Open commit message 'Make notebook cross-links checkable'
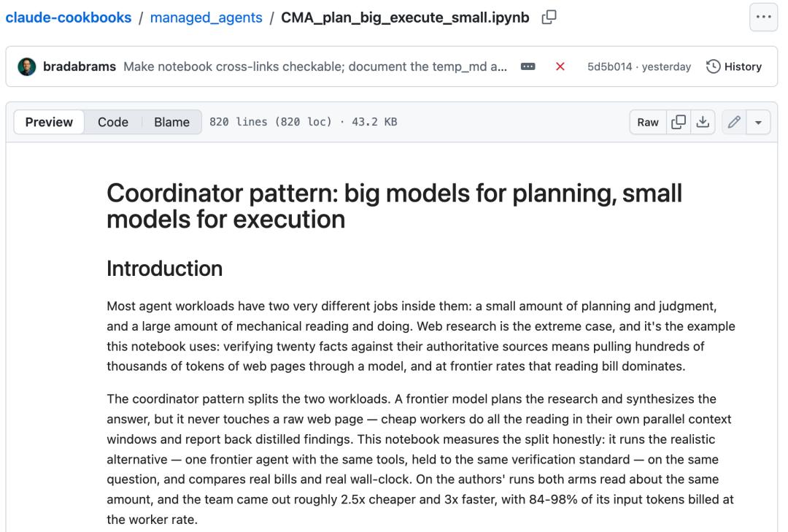788x532 pixels. click(x=315, y=66)
